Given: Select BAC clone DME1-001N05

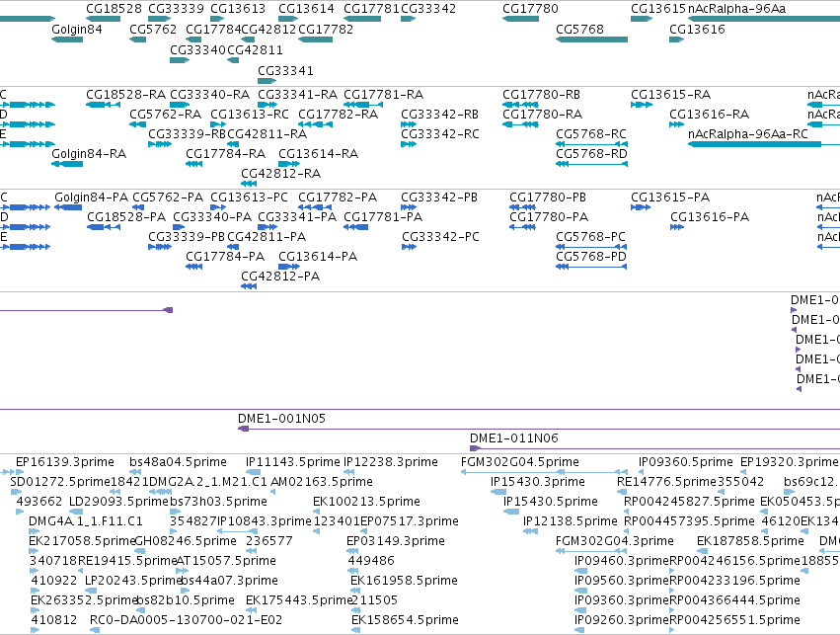Looking at the screenshot, I should (x=281, y=419).
